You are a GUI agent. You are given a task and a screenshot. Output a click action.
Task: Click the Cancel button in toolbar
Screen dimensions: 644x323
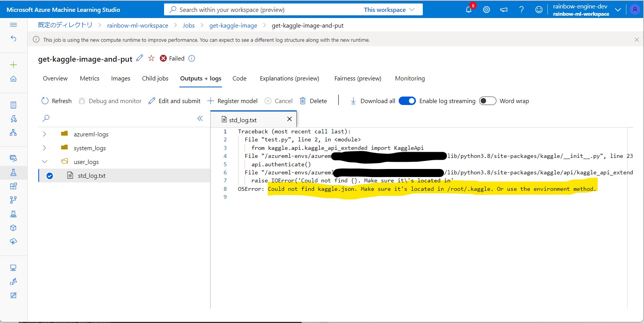(279, 101)
